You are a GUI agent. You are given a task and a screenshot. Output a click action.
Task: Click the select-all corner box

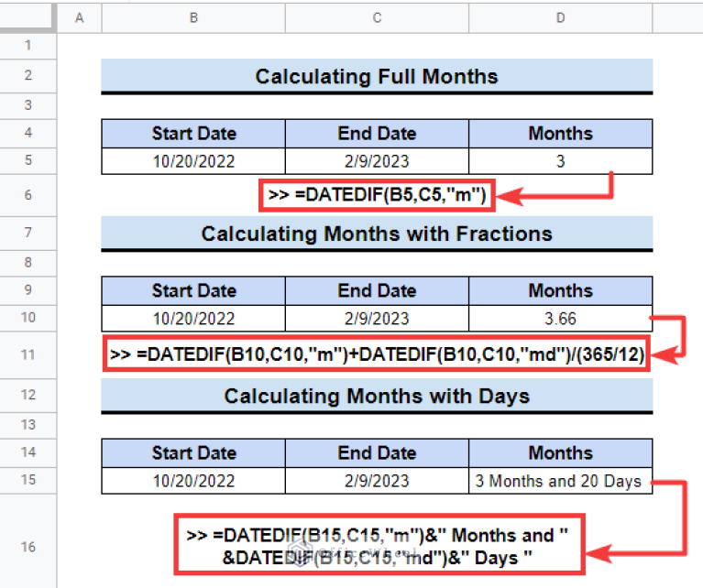pyautogui.click(x=27, y=16)
